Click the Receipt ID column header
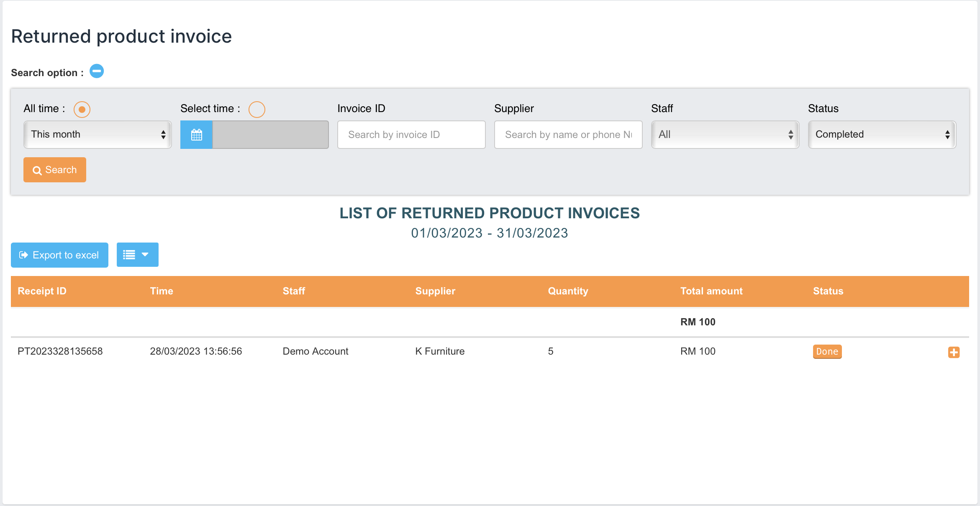980x506 pixels. tap(42, 291)
